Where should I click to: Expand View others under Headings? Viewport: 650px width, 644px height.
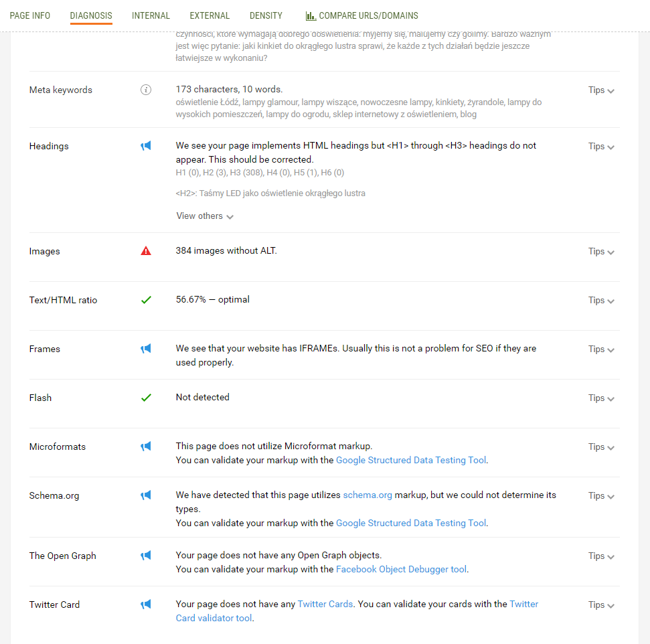coord(205,216)
